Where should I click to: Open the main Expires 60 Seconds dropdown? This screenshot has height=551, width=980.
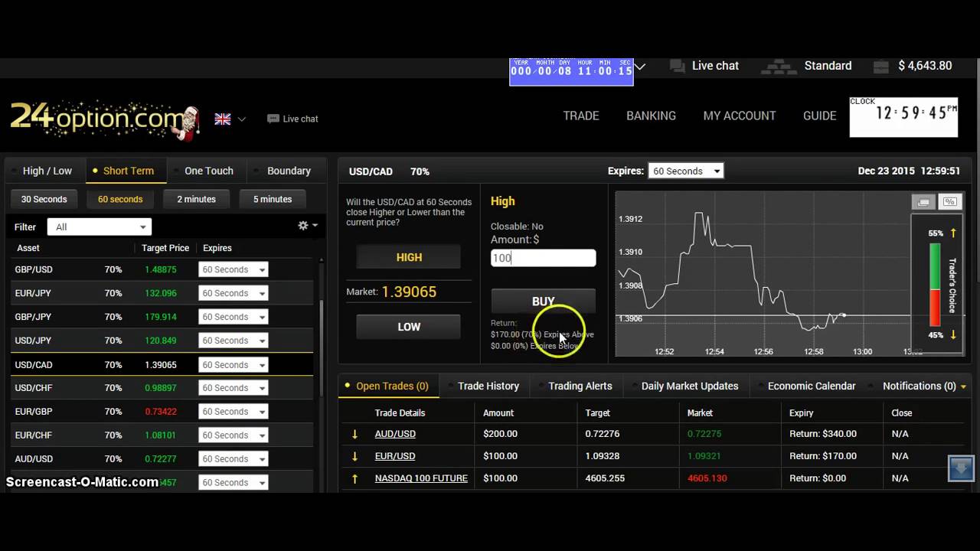[685, 171]
